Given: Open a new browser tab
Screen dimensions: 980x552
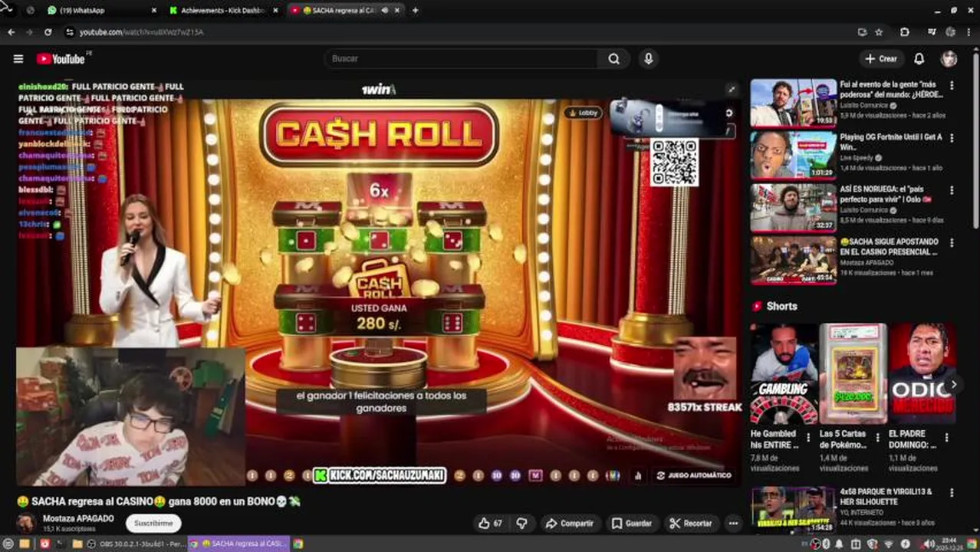Looking at the screenshot, I should pyautogui.click(x=415, y=10).
